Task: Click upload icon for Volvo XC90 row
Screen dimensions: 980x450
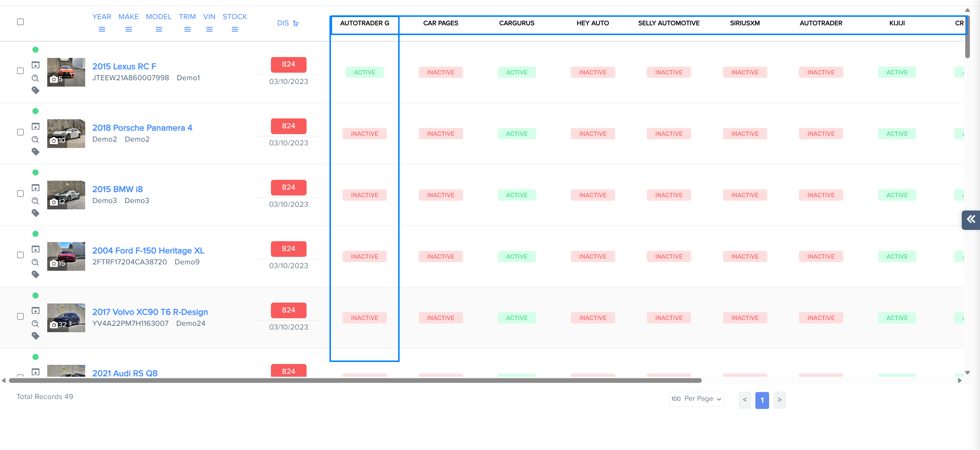Action: [35, 310]
